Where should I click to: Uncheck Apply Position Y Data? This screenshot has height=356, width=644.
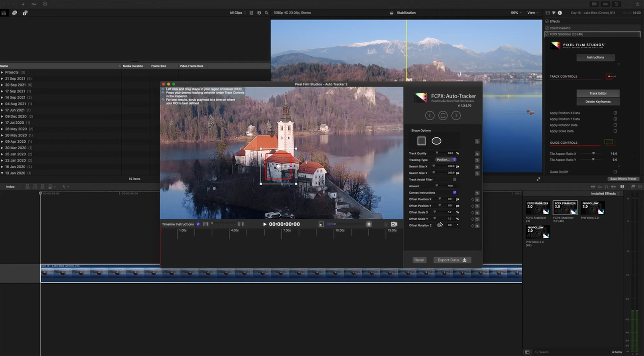[x=615, y=119]
